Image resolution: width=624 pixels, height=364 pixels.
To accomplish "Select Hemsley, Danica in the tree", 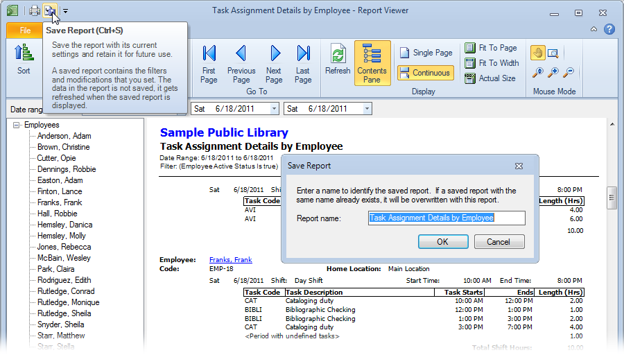I will point(65,225).
